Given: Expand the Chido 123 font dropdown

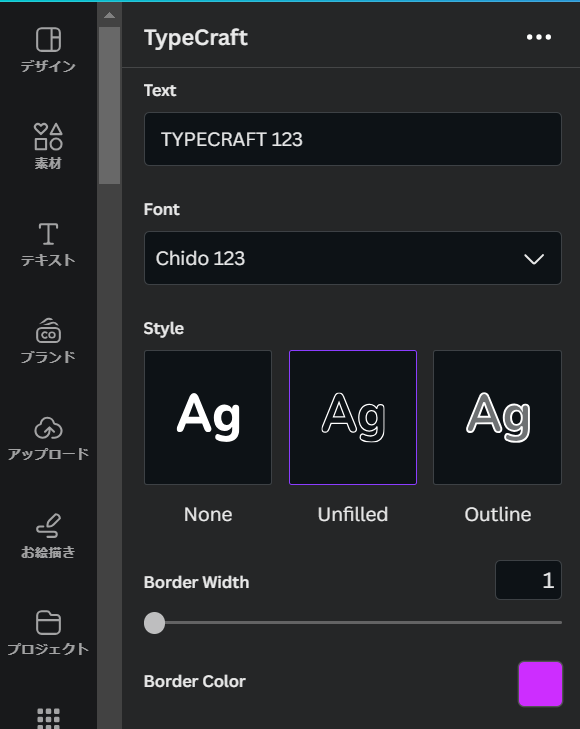Looking at the screenshot, I should (x=353, y=258).
